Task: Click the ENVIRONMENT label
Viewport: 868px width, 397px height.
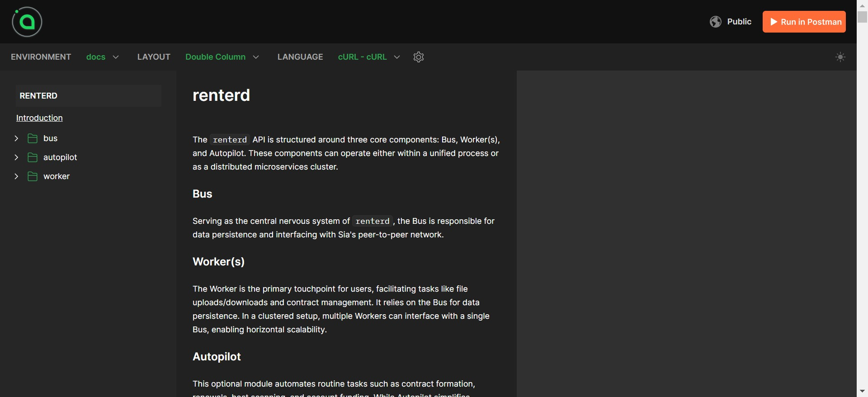Action: (x=41, y=57)
